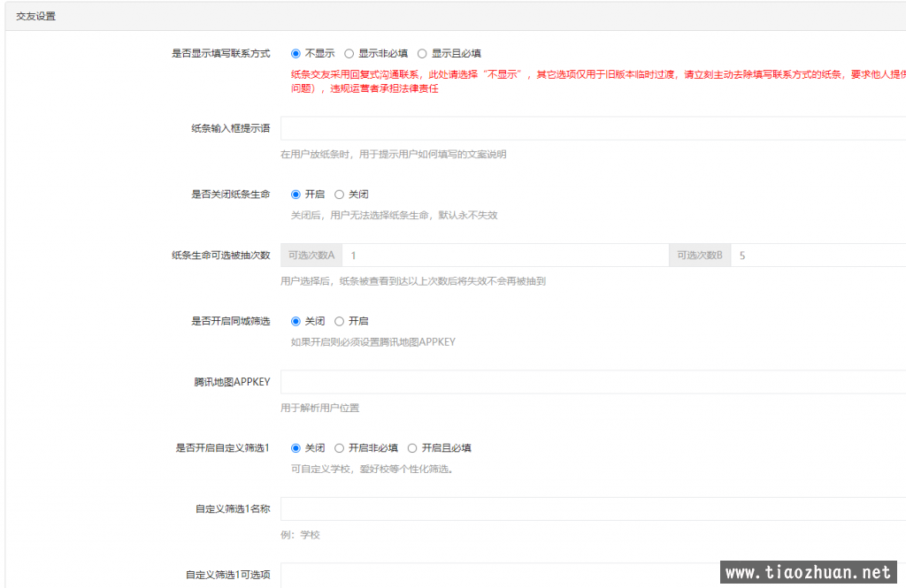906x588 pixels.
Task: Focus the 自定义筛选1名称 input field
Action: 594,509
